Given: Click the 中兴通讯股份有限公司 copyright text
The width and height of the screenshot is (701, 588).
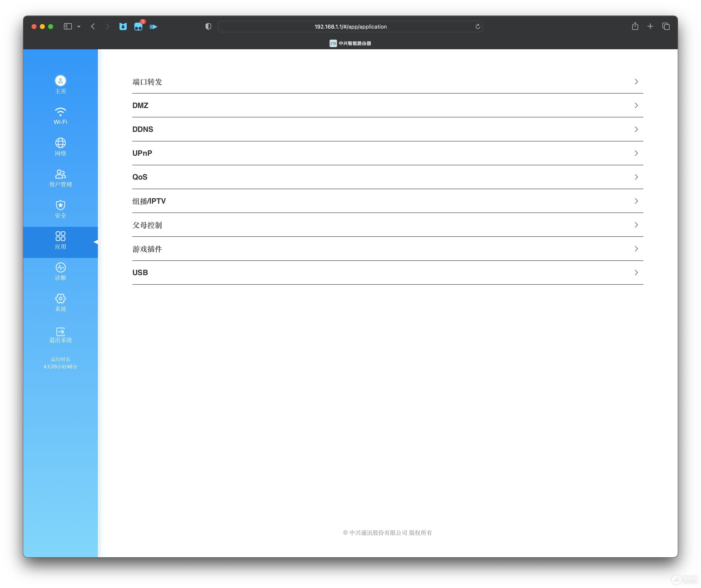Looking at the screenshot, I should point(388,533).
